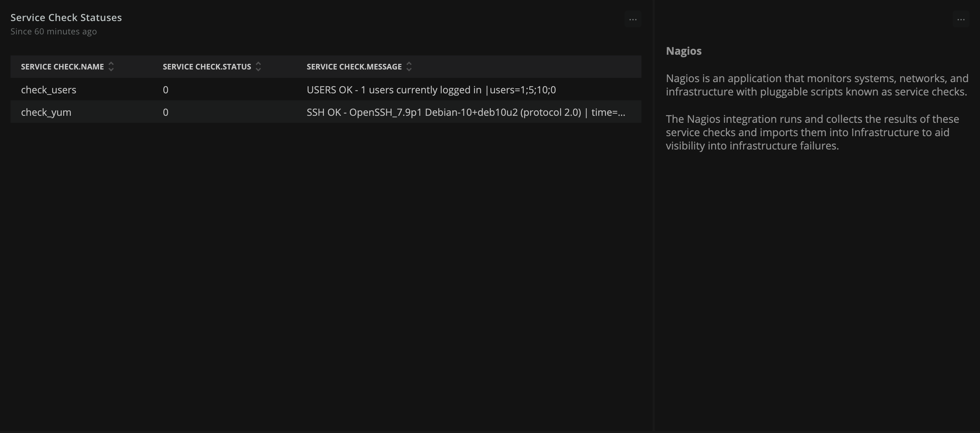Click the Nagios heading text
This screenshot has height=433, width=980.
click(x=683, y=51)
